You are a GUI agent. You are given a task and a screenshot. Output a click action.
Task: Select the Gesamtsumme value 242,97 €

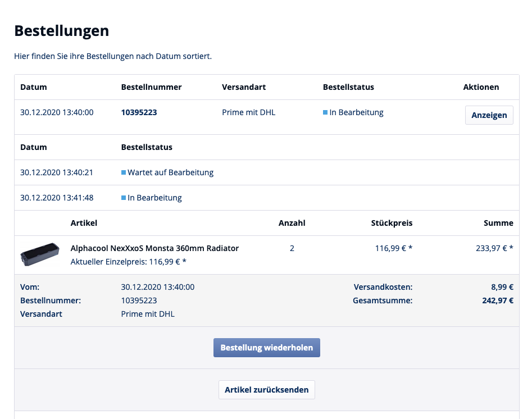click(498, 300)
